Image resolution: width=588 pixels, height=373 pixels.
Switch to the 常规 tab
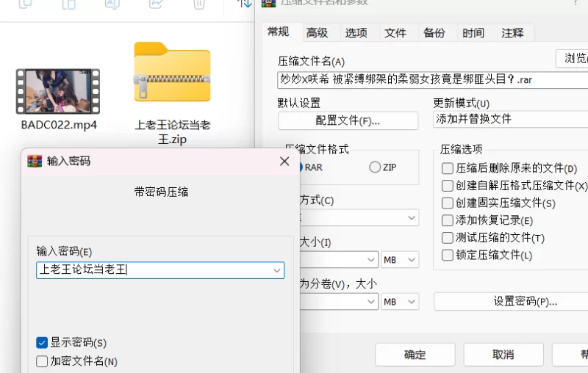pos(279,32)
